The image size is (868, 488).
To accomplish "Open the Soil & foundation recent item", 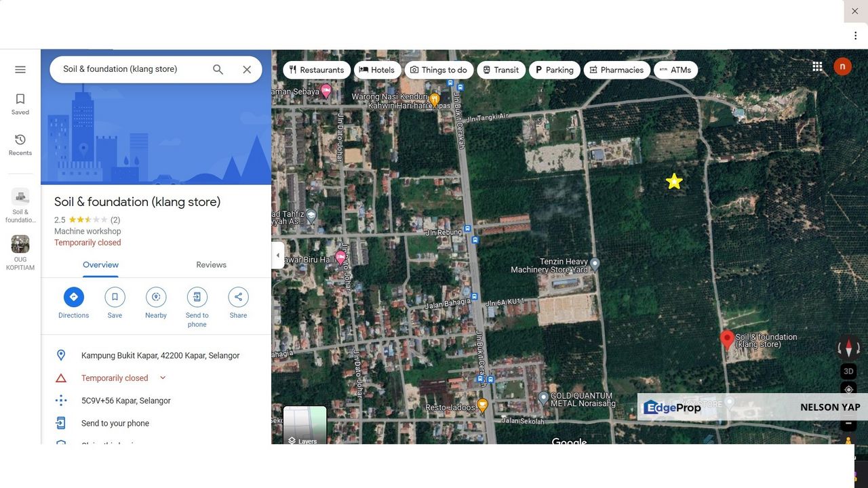I will pos(20,206).
